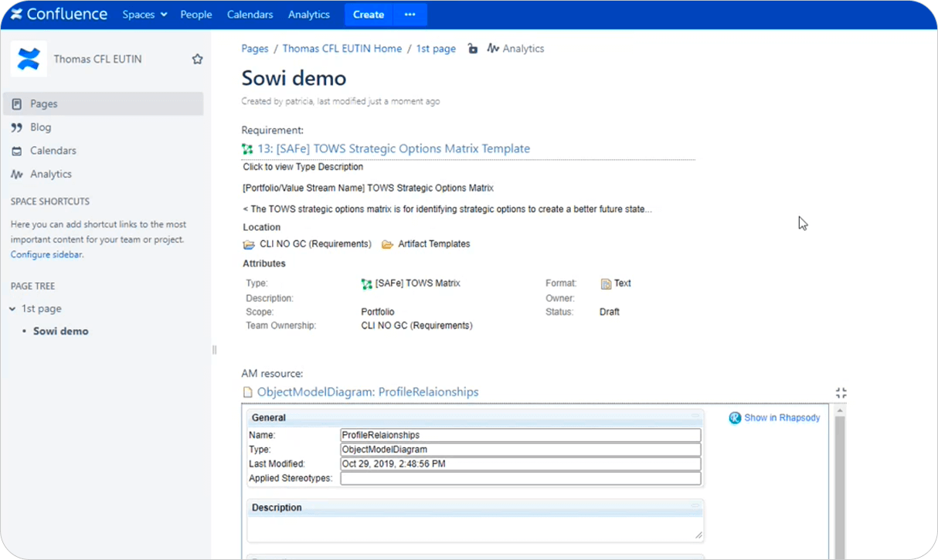Open page Analytics next to breadcrumbs
Screen dimensions: 938x560
[515, 49]
